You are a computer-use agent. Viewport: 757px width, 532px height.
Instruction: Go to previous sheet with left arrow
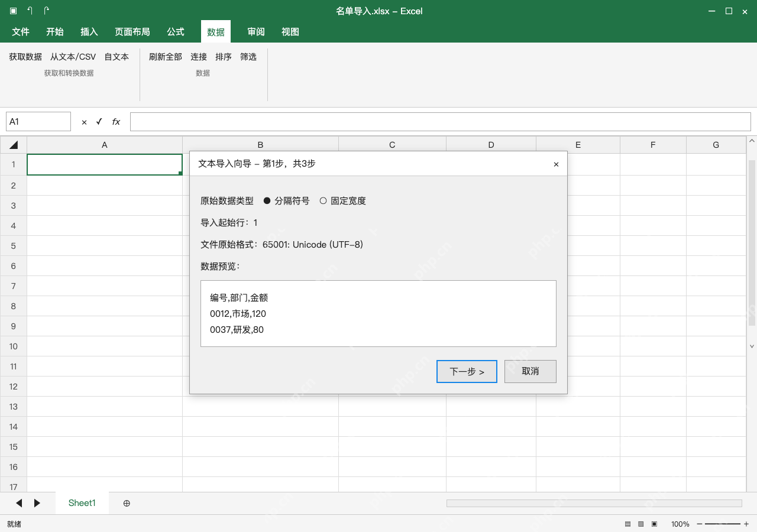click(19, 503)
